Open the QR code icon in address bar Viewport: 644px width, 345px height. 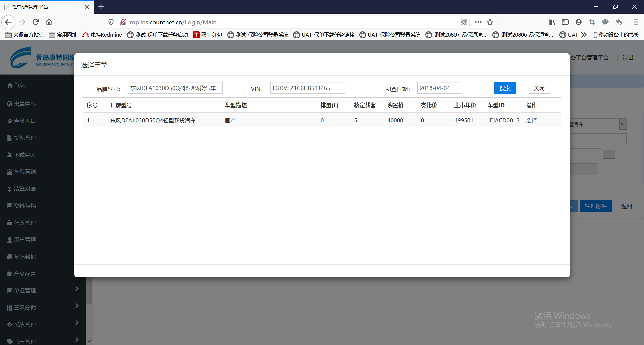pyautogui.click(x=464, y=22)
